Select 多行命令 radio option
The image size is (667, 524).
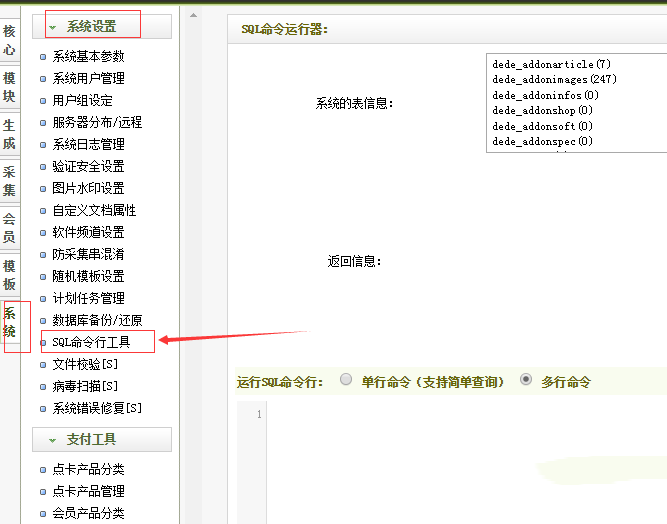tap(526, 380)
